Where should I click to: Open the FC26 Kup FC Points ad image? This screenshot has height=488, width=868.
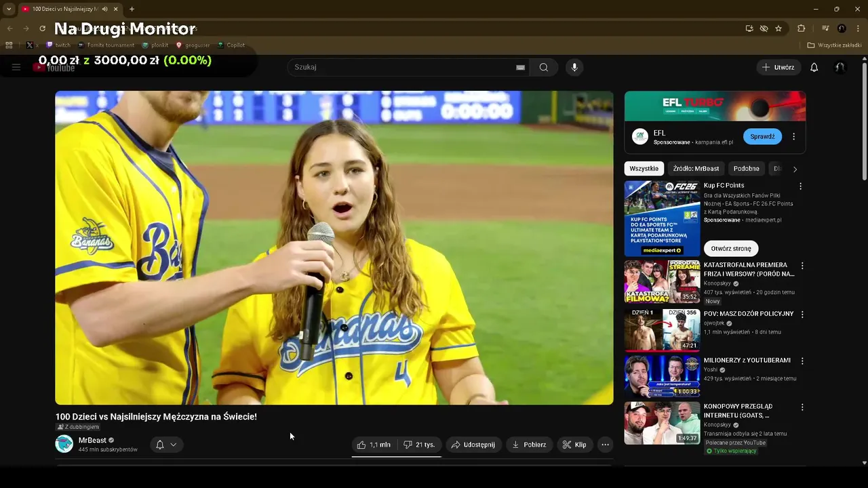pos(662,218)
